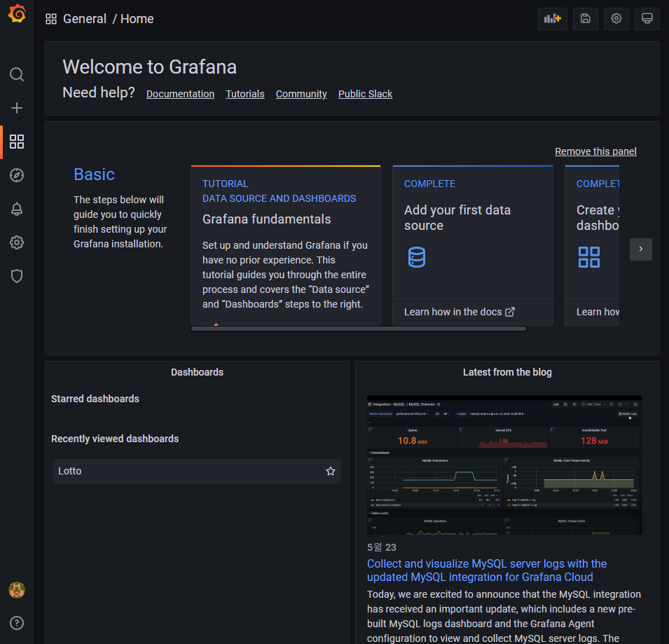This screenshot has height=644, width=669.
Task: Open the Configuration gear in sidebar
Action: [17, 242]
